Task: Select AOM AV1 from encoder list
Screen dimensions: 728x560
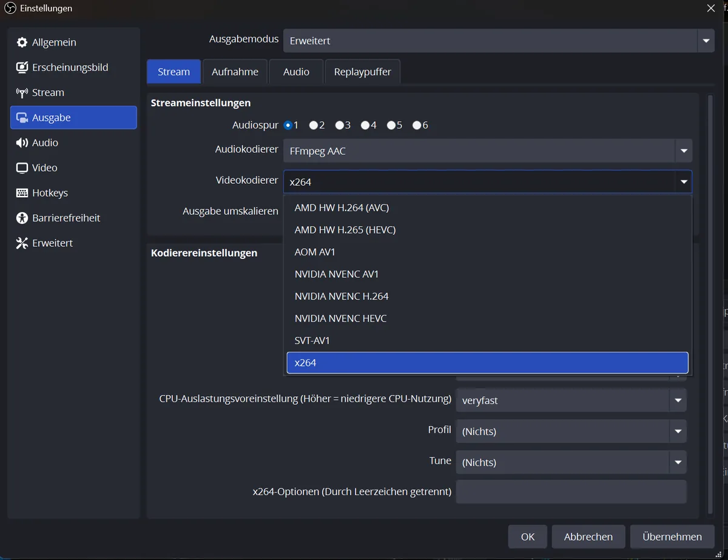Action: coord(488,252)
